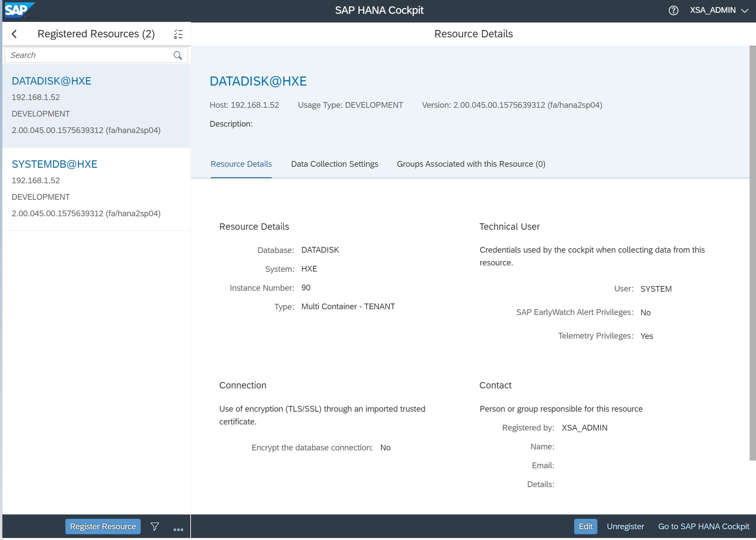Switch to the Resource Details tab
This screenshot has width=756, height=540.
241,164
